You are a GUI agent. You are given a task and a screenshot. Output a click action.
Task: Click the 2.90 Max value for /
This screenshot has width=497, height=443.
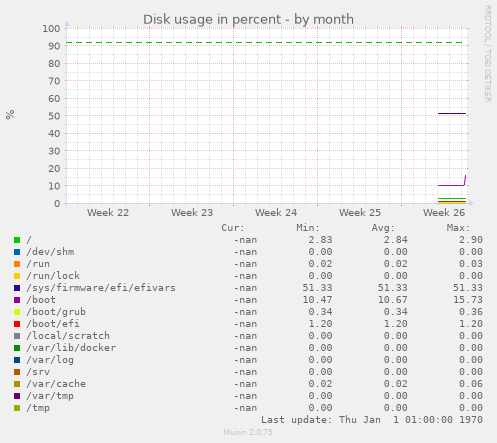coord(471,240)
